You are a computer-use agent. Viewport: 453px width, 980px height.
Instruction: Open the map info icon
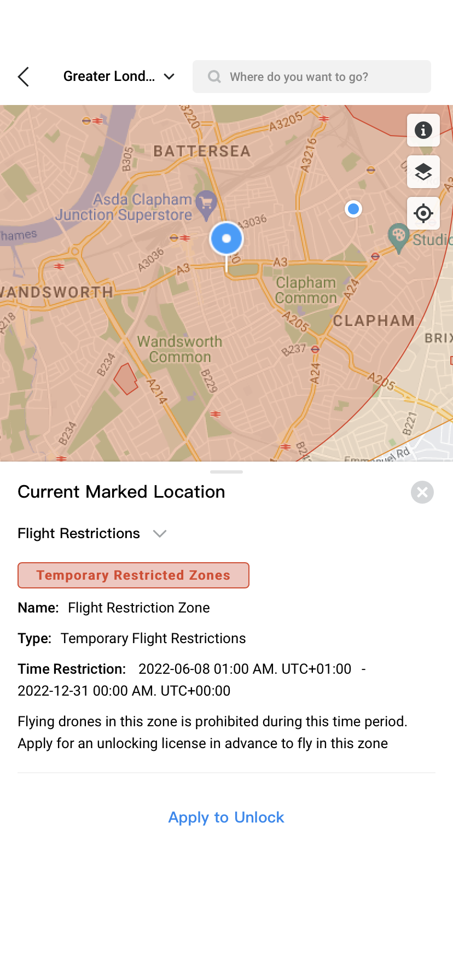coord(423,130)
